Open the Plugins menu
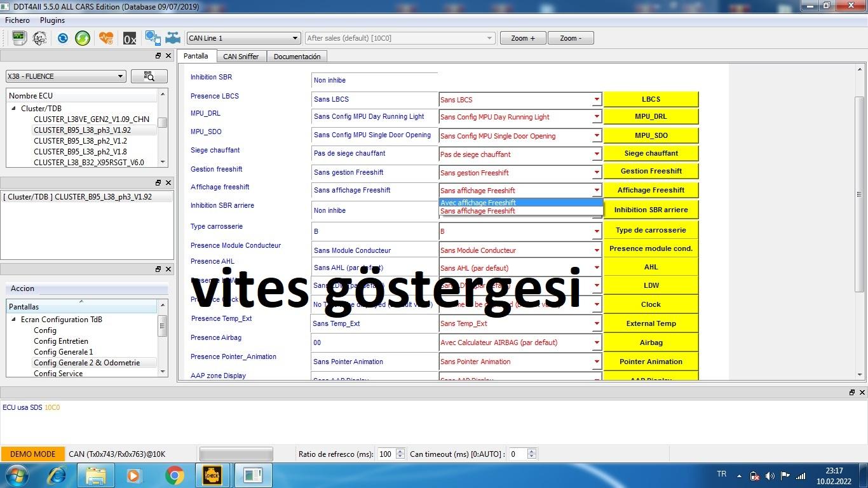 [x=52, y=20]
